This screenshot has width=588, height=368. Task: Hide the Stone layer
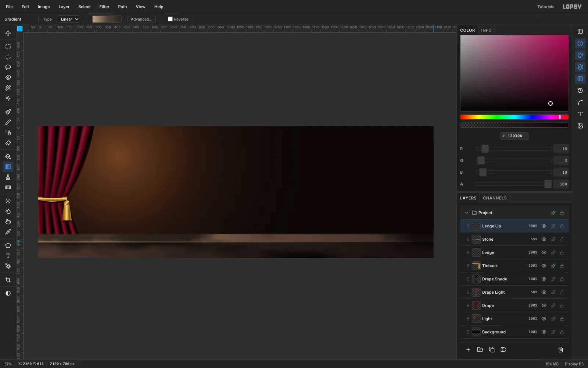click(544, 239)
